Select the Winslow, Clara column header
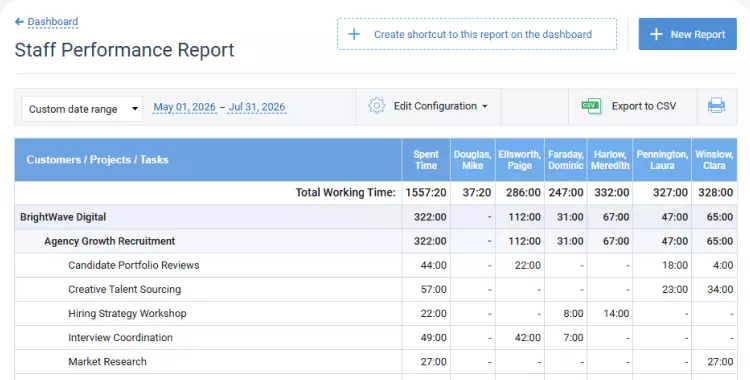The width and height of the screenshot is (750, 380). [714, 160]
